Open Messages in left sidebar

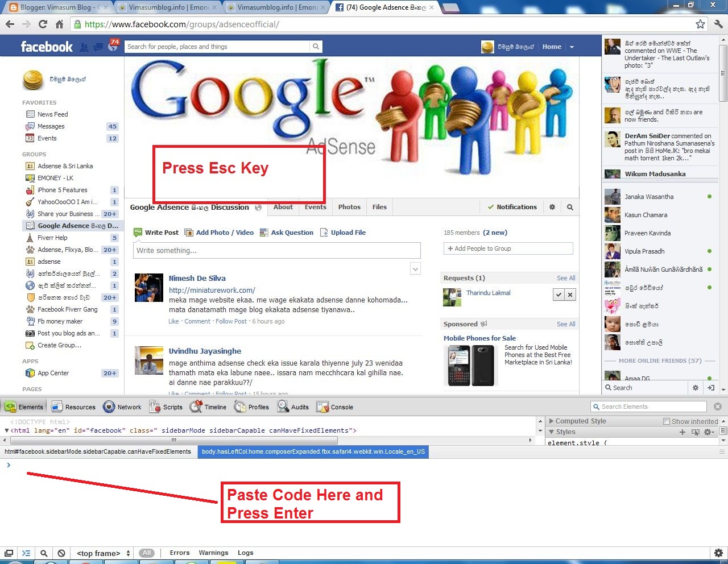(x=51, y=126)
